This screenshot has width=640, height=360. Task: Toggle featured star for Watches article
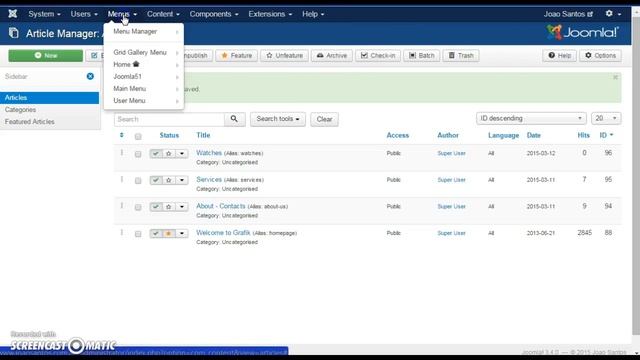click(169, 153)
